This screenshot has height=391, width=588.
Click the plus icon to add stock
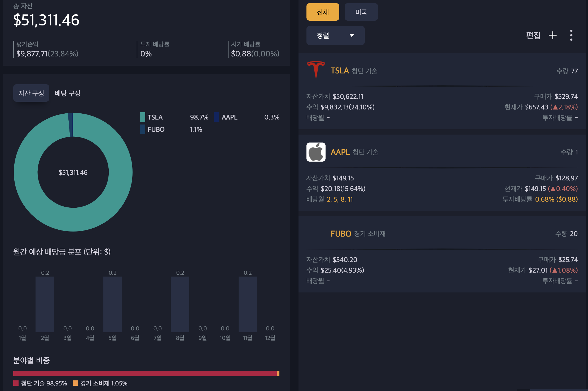point(552,35)
